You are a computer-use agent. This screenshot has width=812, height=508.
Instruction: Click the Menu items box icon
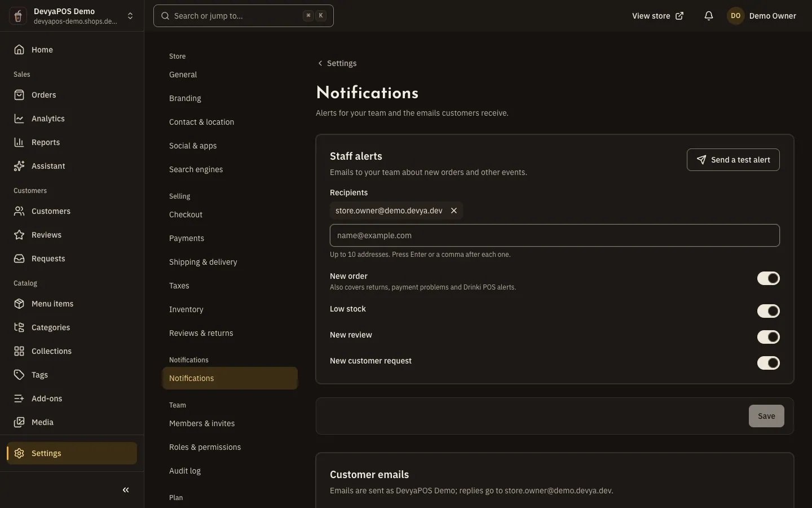pos(19,304)
